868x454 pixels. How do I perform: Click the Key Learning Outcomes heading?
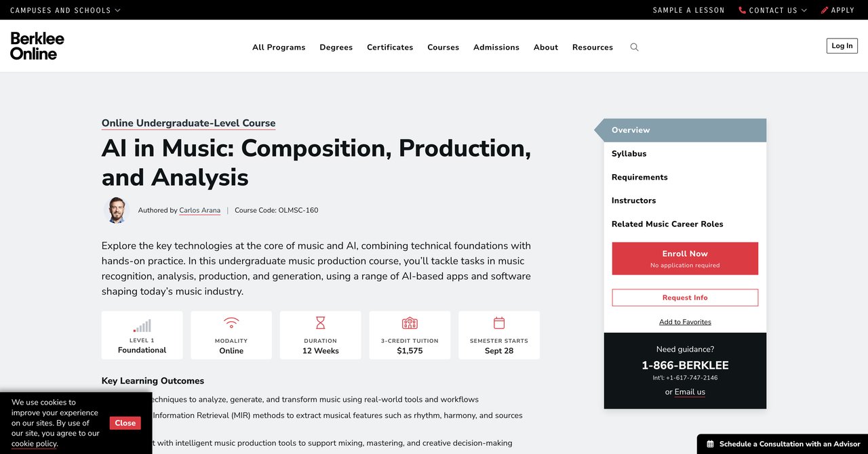click(153, 381)
